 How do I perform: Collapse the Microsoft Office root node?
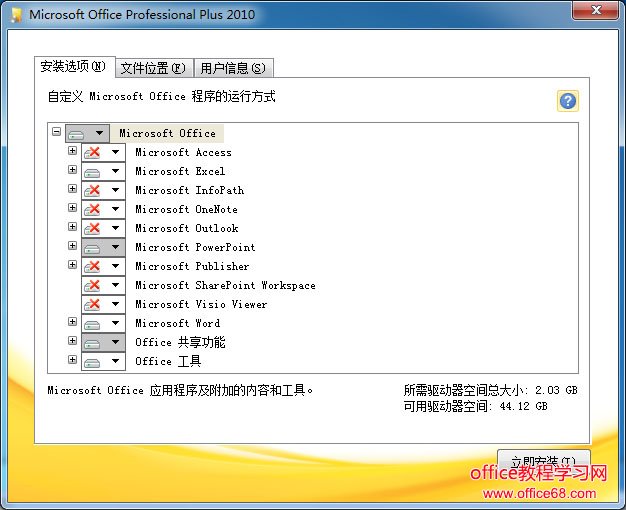click(56, 131)
